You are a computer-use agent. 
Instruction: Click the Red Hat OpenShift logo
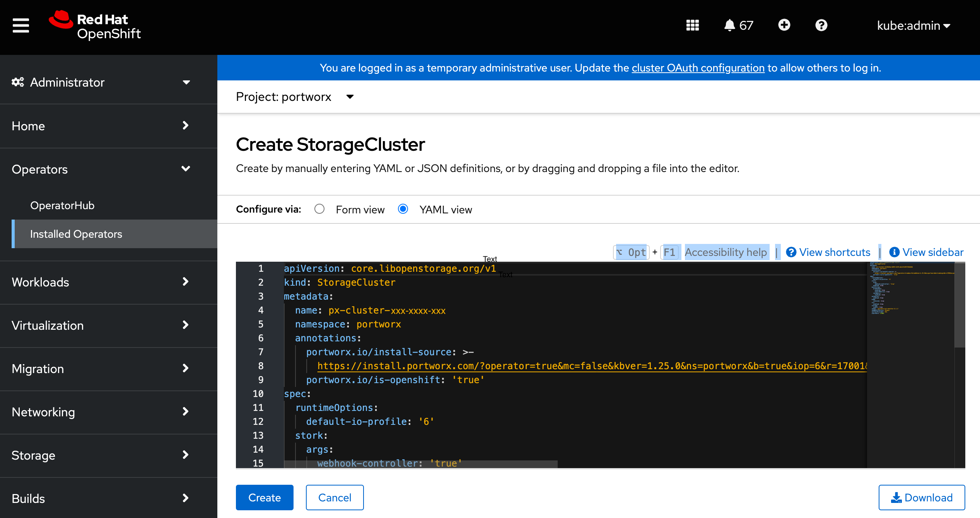pos(95,25)
